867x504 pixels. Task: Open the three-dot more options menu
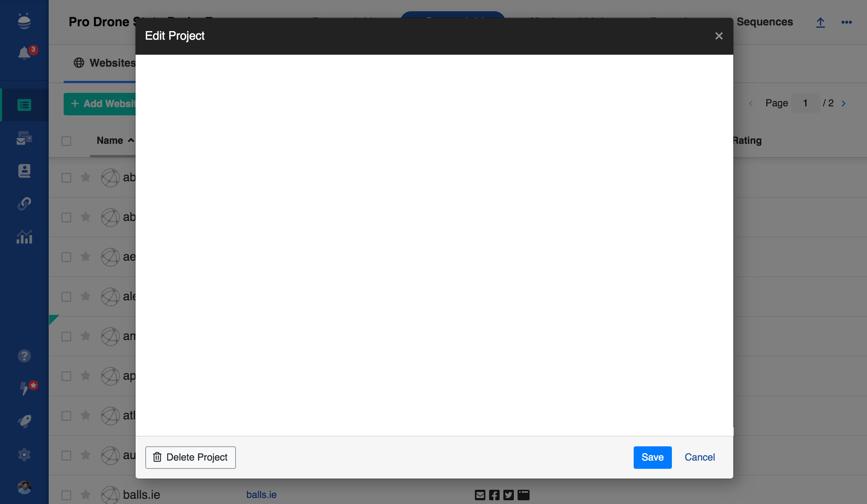click(846, 22)
